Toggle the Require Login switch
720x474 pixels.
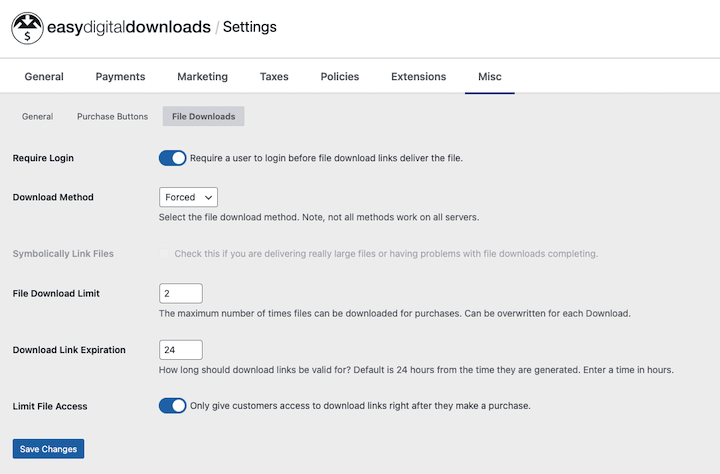pyautogui.click(x=173, y=158)
